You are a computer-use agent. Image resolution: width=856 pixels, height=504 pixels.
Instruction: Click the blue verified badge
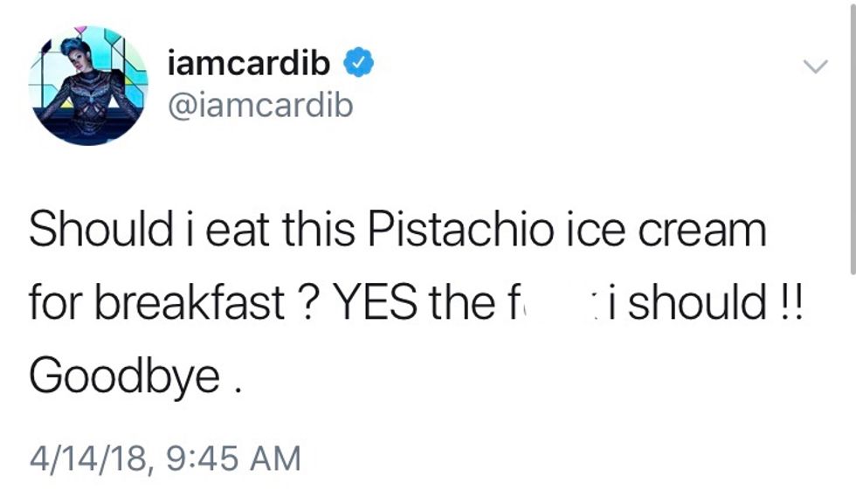[360, 64]
